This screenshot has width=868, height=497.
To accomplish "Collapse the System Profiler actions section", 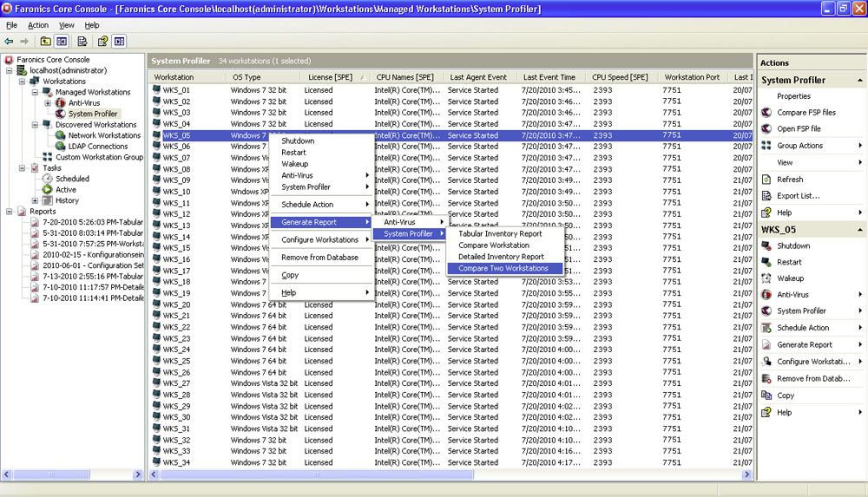I will click(x=859, y=81).
